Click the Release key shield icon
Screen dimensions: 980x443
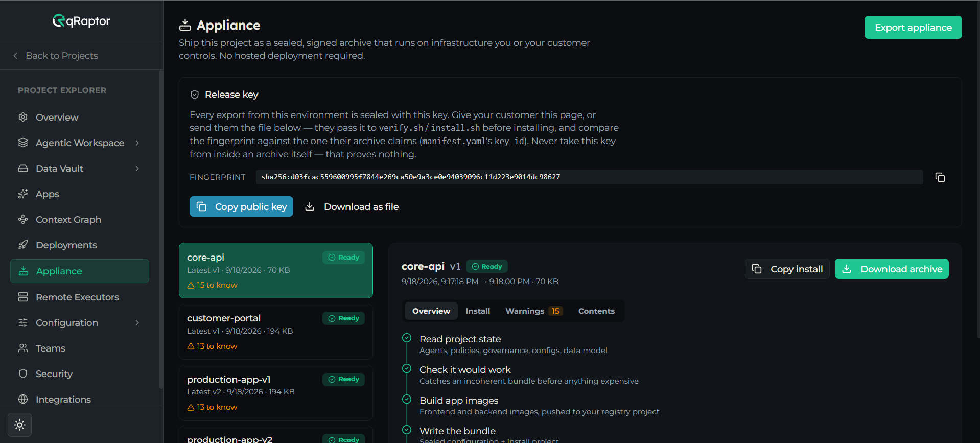195,95
